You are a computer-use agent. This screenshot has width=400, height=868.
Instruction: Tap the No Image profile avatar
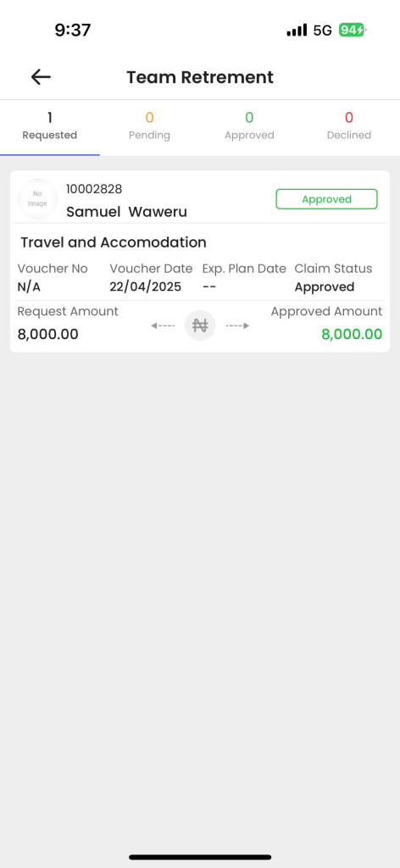37,199
